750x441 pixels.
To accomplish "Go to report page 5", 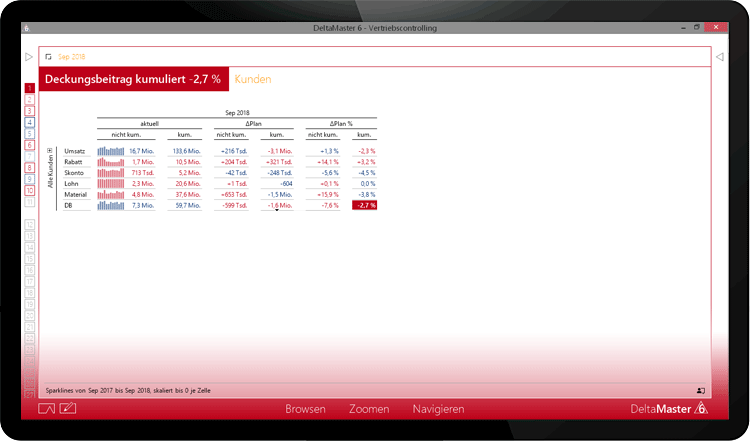I will (30, 134).
